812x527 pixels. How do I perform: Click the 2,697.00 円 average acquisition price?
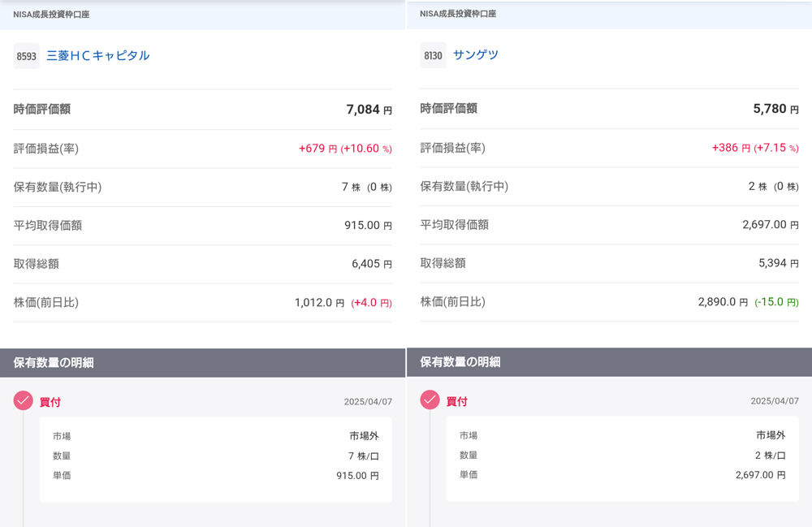(x=771, y=225)
